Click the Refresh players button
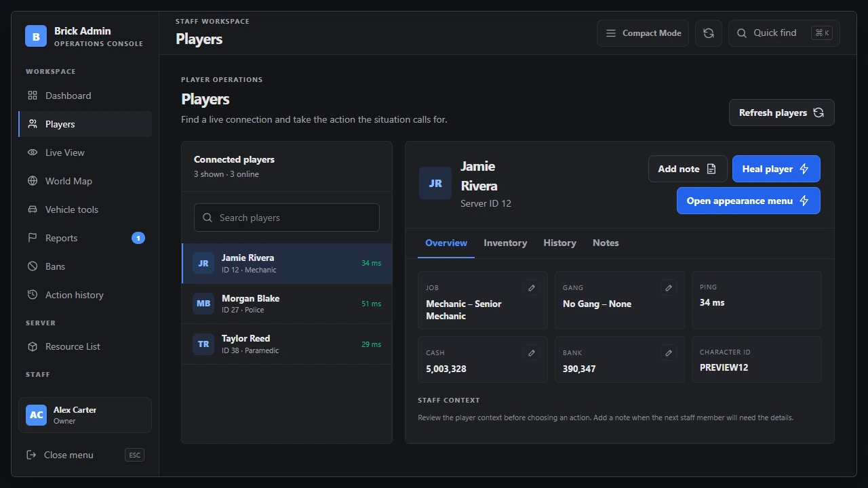 pos(782,113)
